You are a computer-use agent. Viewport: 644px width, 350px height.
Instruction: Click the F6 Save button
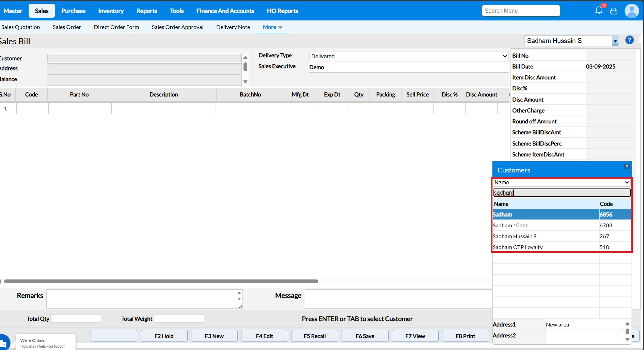(x=365, y=336)
